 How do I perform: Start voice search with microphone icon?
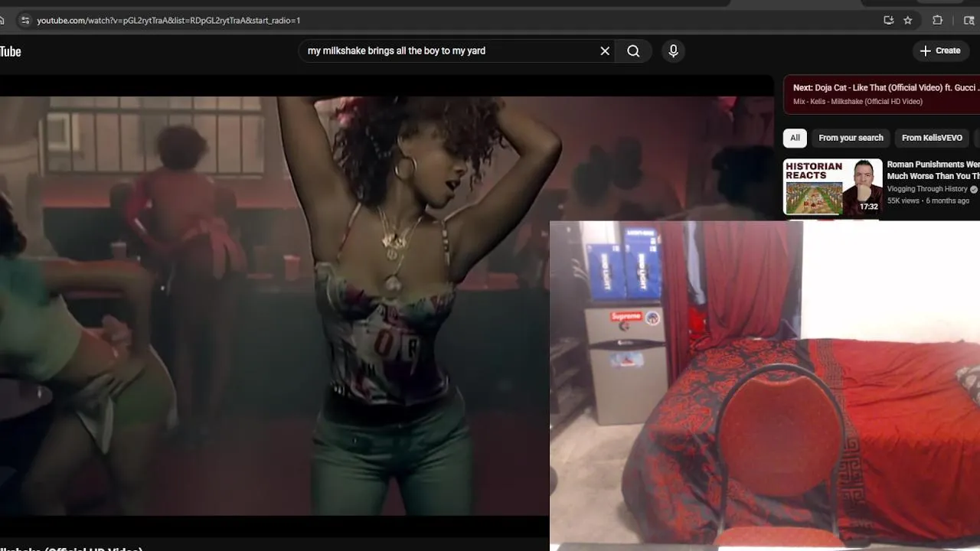point(673,51)
